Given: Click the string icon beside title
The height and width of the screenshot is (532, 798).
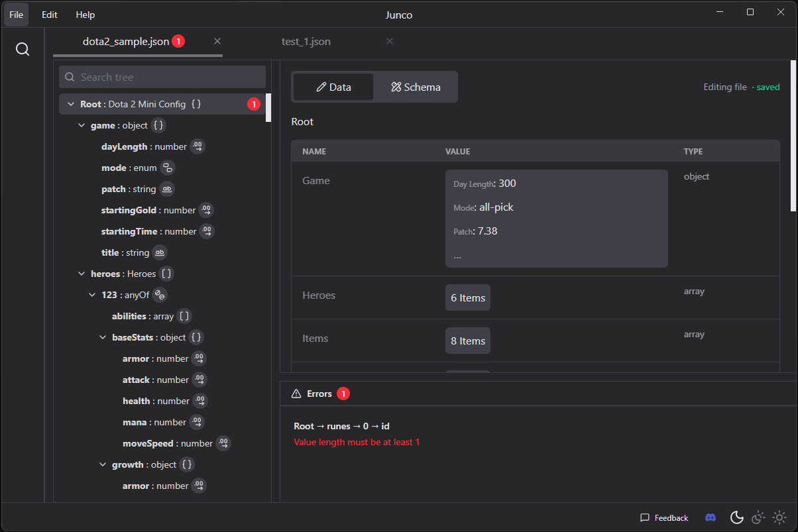Looking at the screenshot, I should (160, 252).
